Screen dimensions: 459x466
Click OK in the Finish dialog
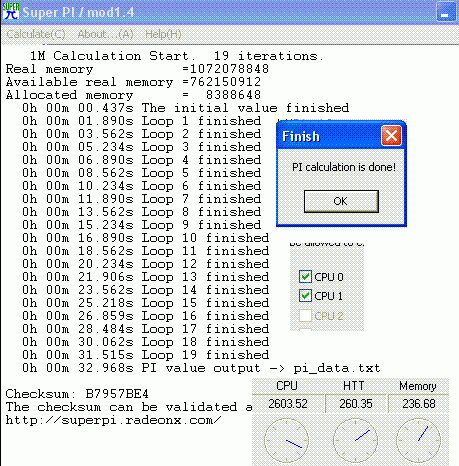click(x=341, y=201)
